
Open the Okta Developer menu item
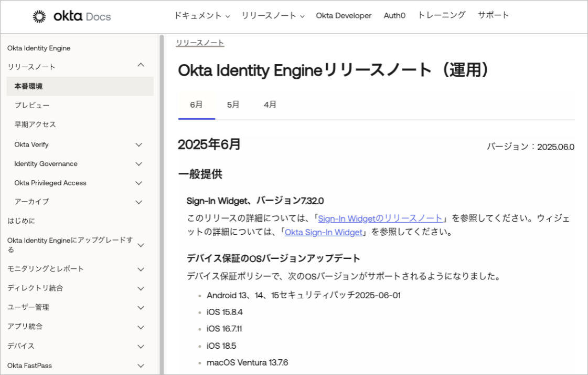coord(344,16)
